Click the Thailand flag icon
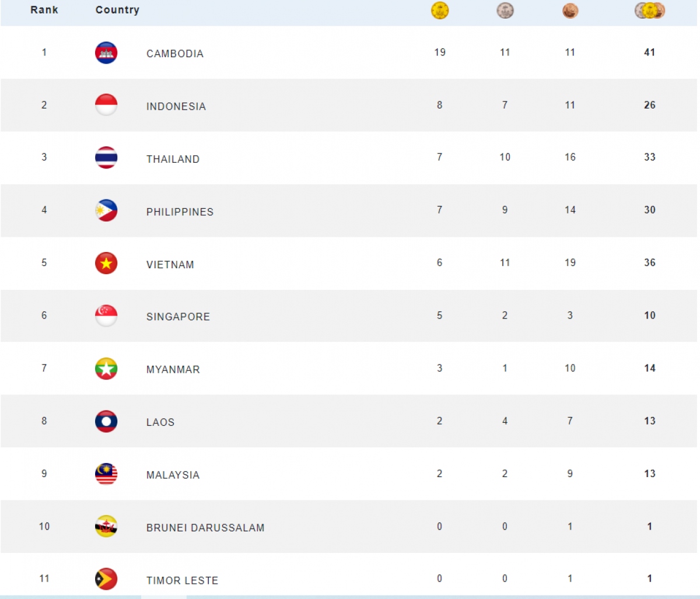Image resolution: width=700 pixels, height=599 pixels. [x=106, y=158]
